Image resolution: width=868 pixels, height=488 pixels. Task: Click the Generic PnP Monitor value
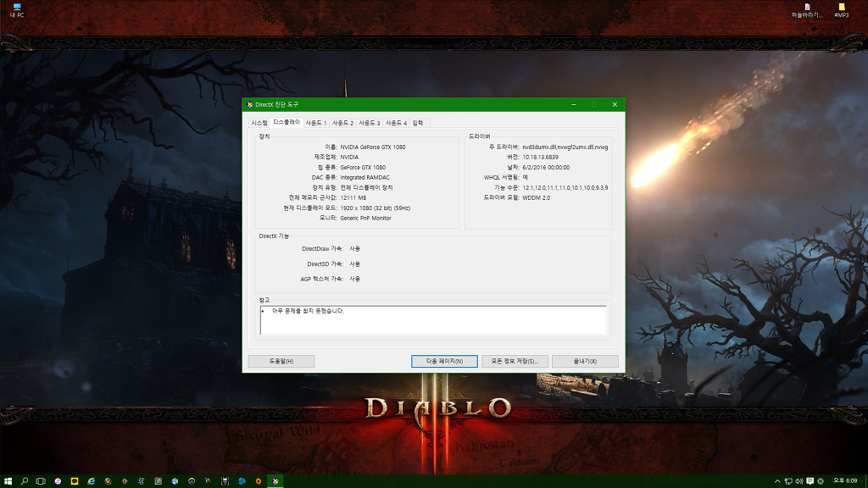point(365,218)
